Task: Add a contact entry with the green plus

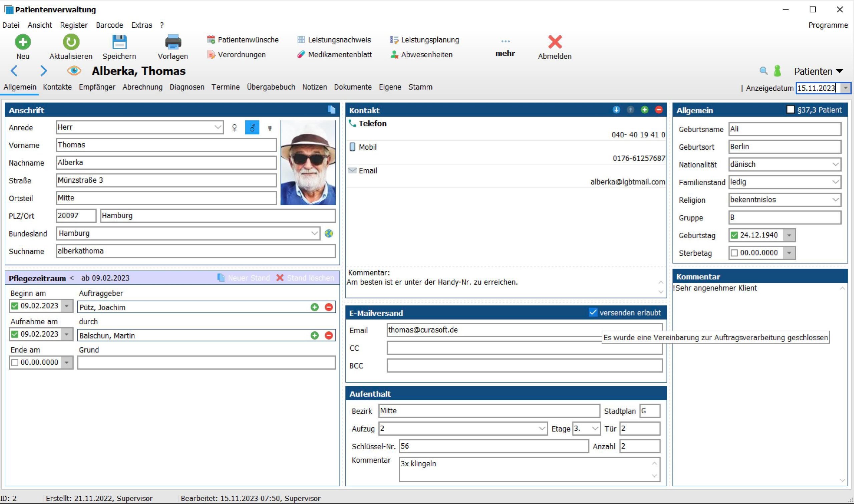Action: coord(644,110)
